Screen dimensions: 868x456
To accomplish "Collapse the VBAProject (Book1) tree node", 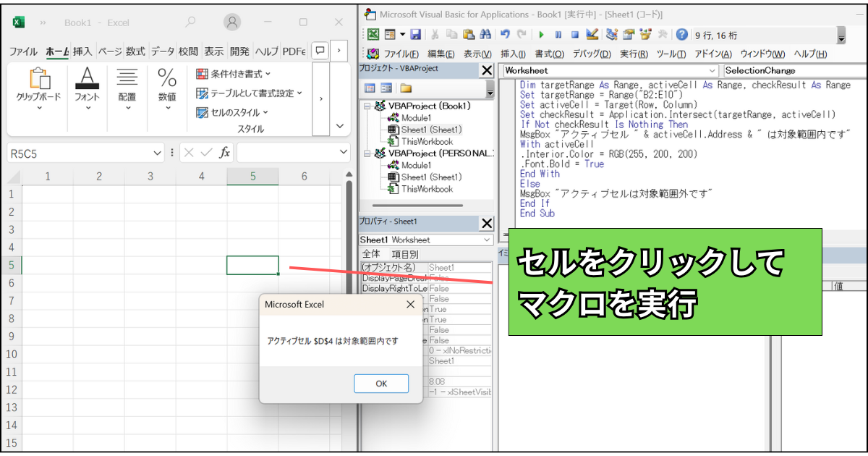I will (369, 106).
